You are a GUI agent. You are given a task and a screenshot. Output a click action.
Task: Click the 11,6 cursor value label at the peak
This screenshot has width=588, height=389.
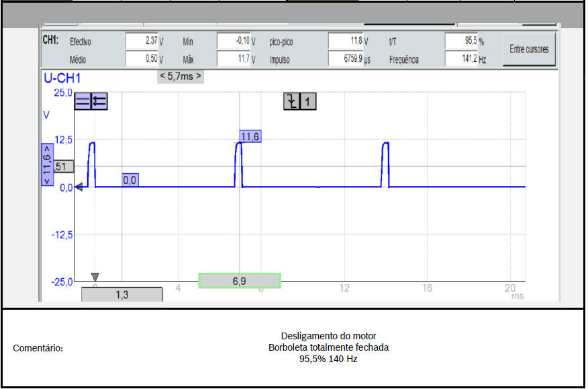tap(250, 136)
